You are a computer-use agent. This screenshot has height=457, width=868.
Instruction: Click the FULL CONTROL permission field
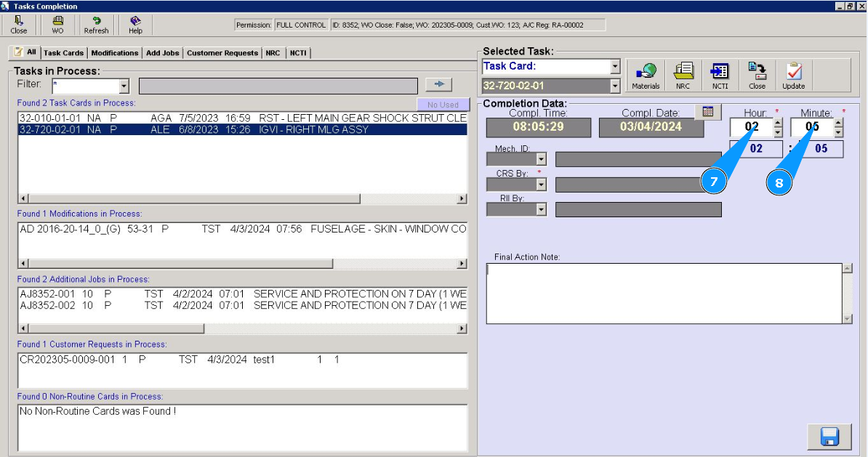click(300, 25)
